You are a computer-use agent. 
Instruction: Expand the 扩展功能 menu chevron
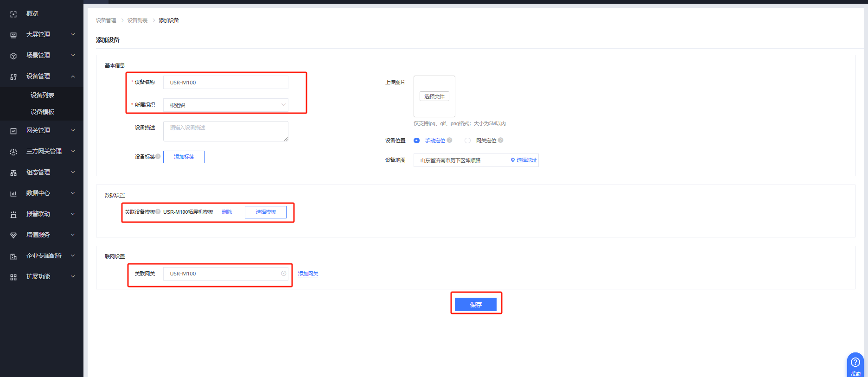[x=73, y=277]
